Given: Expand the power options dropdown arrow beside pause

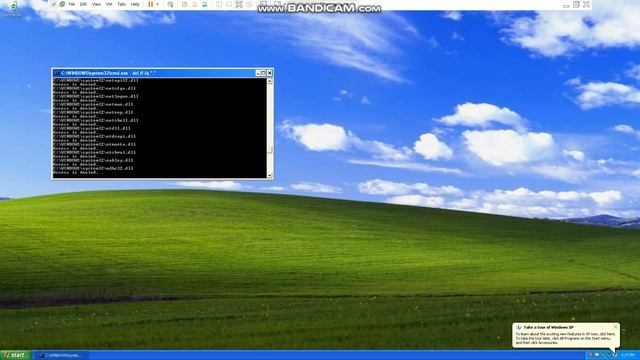Looking at the screenshot, I should pyautogui.click(x=158, y=4).
